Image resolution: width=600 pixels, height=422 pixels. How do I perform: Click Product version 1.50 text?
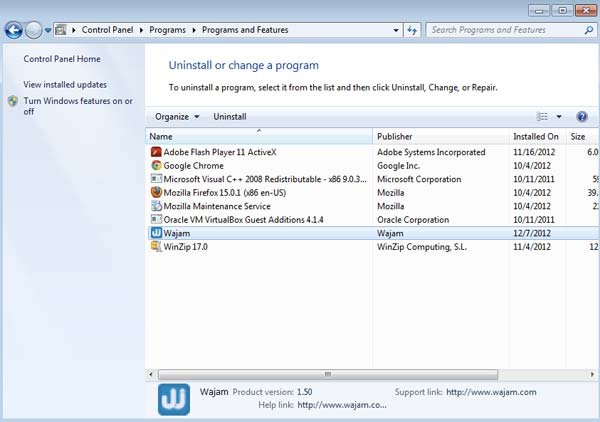272,392
